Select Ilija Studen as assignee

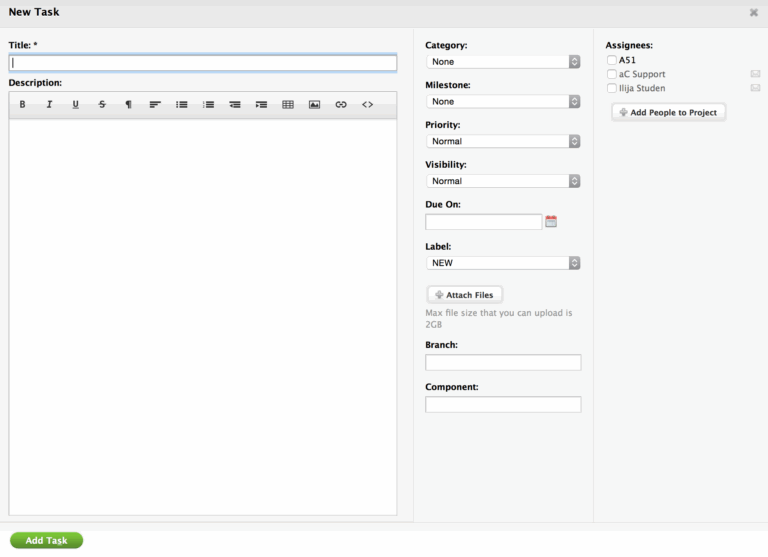pos(612,88)
